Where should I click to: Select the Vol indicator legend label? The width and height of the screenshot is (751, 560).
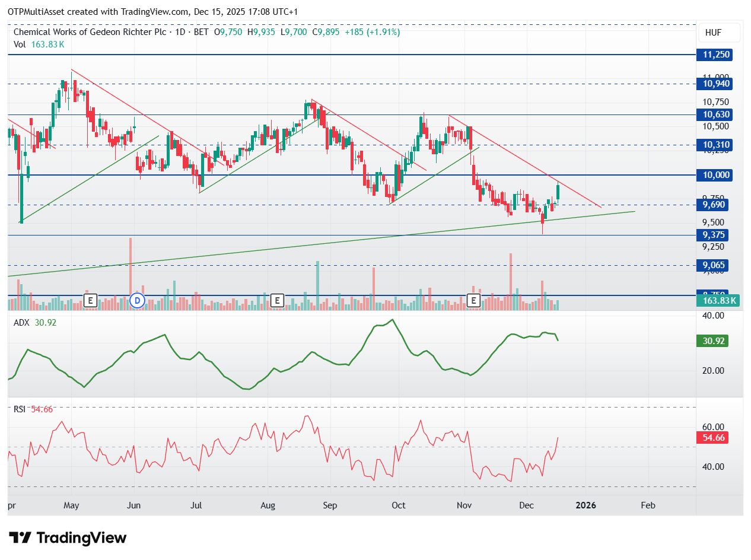click(20, 44)
